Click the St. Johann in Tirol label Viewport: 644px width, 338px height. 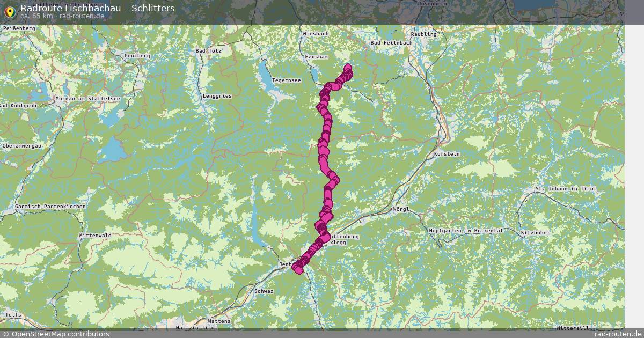566,189
